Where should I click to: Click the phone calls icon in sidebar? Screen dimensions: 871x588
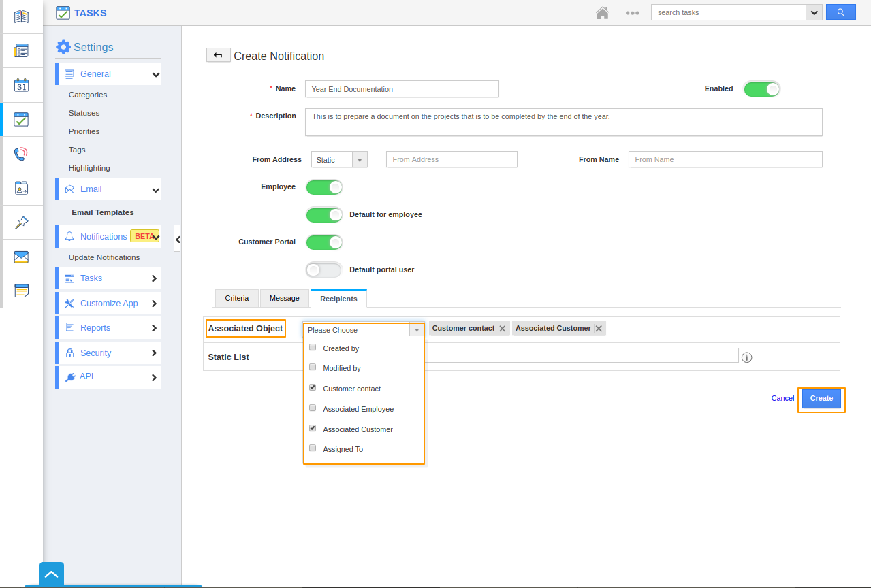coord(21,154)
